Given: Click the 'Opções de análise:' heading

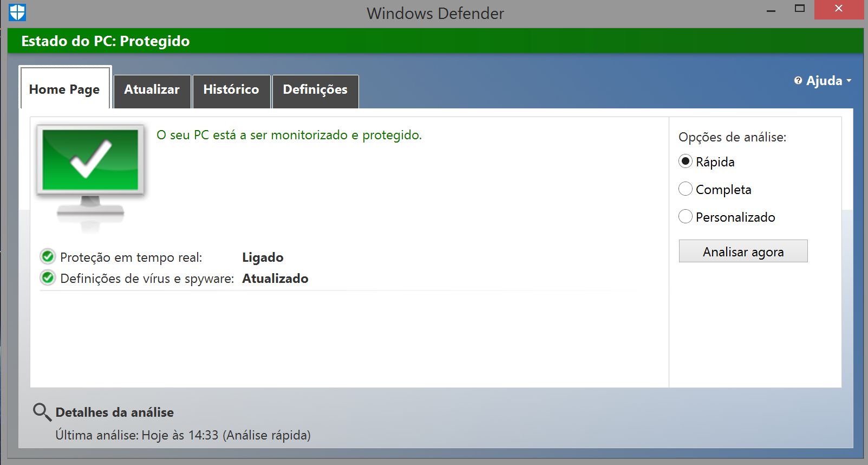Looking at the screenshot, I should pyautogui.click(x=732, y=137).
